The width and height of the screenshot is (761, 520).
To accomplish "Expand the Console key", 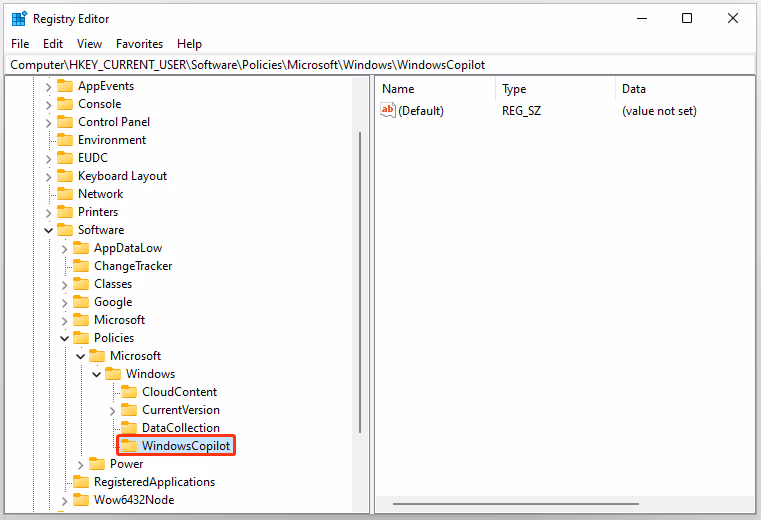I will [x=48, y=105].
